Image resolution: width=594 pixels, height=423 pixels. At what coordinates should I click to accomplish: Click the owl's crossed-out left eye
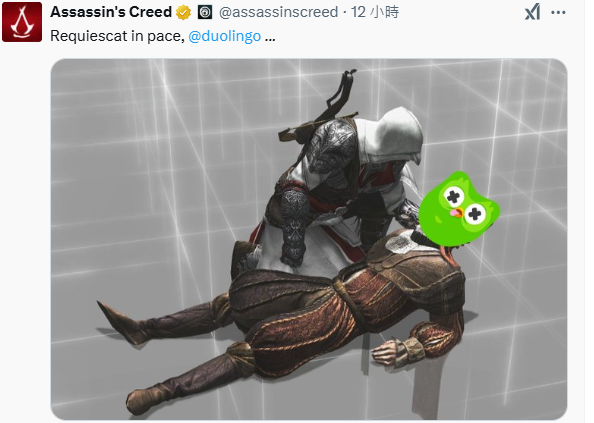(453, 197)
